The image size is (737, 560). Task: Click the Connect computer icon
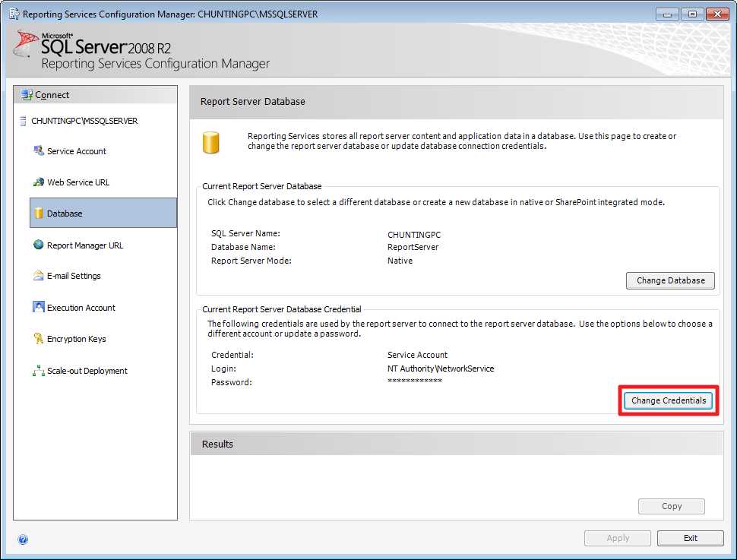point(27,95)
